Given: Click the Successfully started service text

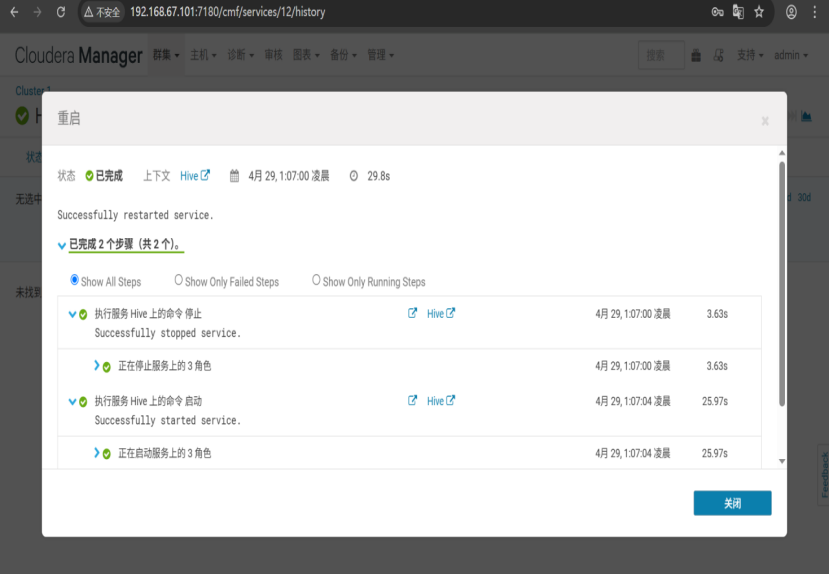Looking at the screenshot, I should [x=168, y=420].
